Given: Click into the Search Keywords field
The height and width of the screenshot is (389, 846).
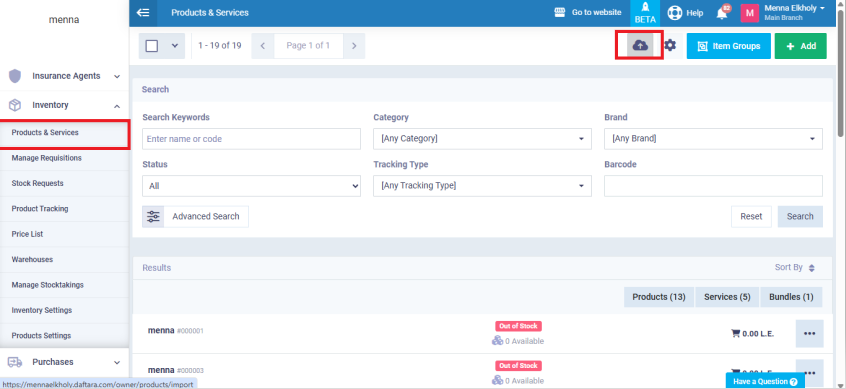Looking at the screenshot, I should tap(251, 139).
